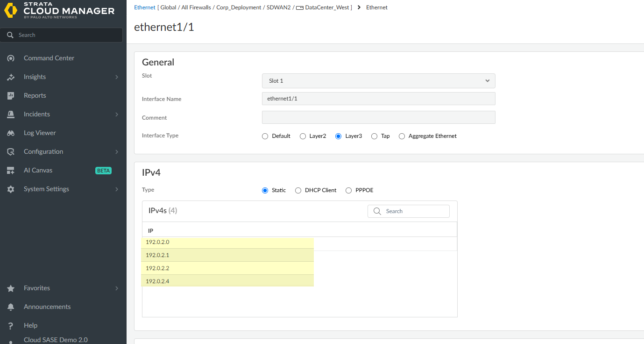Click the AI Canvas icon
This screenshot has width=644, height=344.
click(11, 171)
